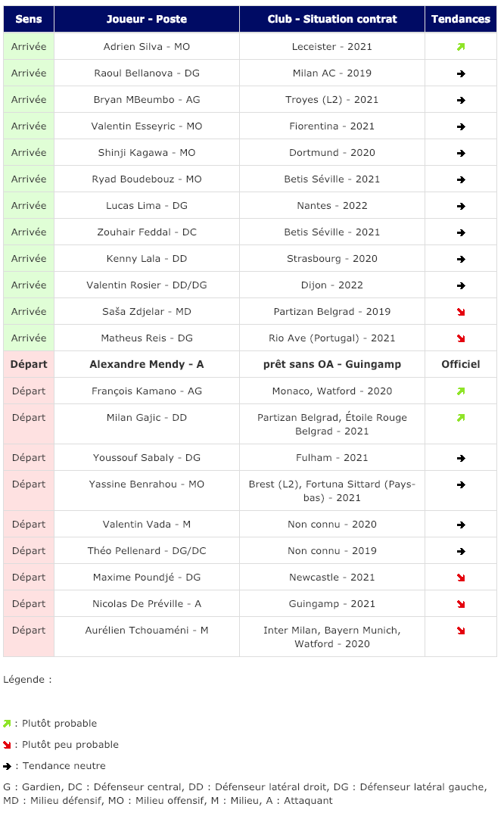Select the bold 'Alexandre Mendy - A' cell
The width and height of the screenshot is (504, 816).
[147, 364]
